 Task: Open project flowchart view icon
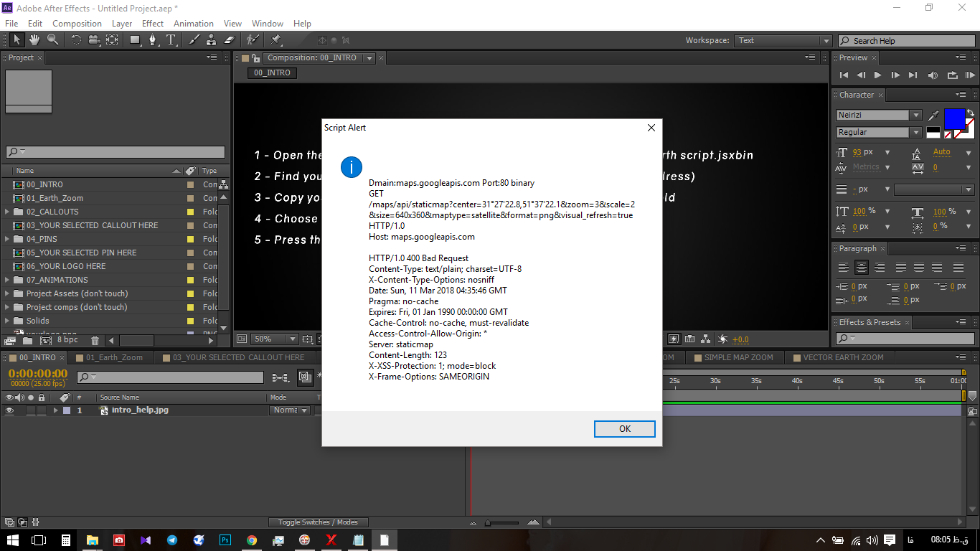pyautogui.click(x=224, y=184)
